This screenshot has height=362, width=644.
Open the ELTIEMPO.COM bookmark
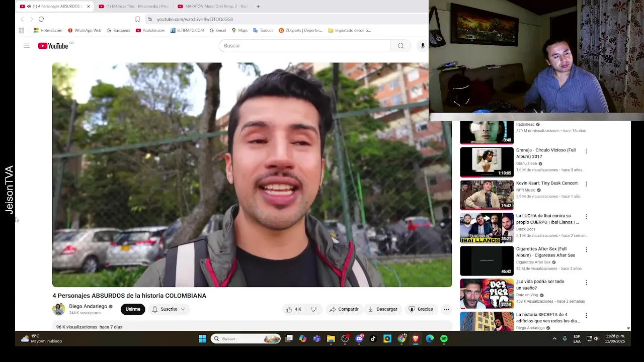[187, 30]
